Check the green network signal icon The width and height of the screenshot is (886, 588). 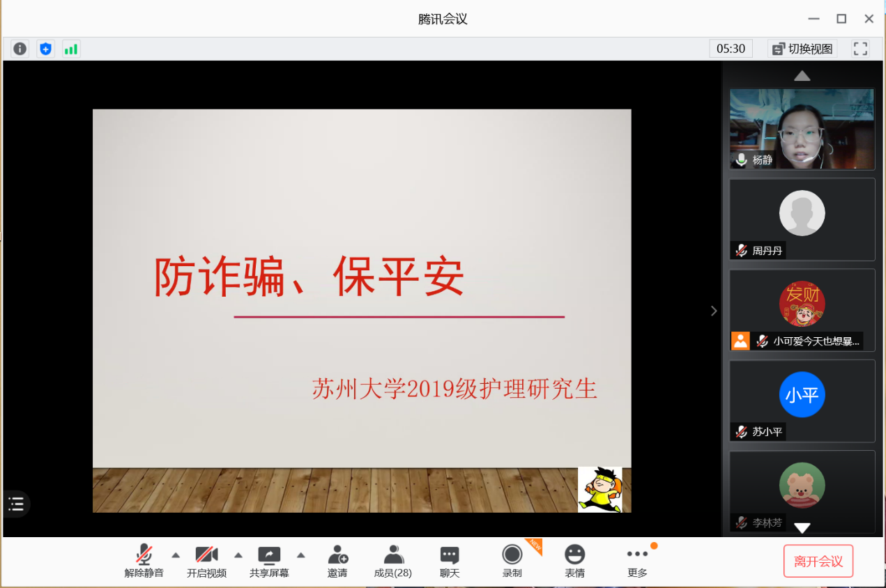click(71, 49)
